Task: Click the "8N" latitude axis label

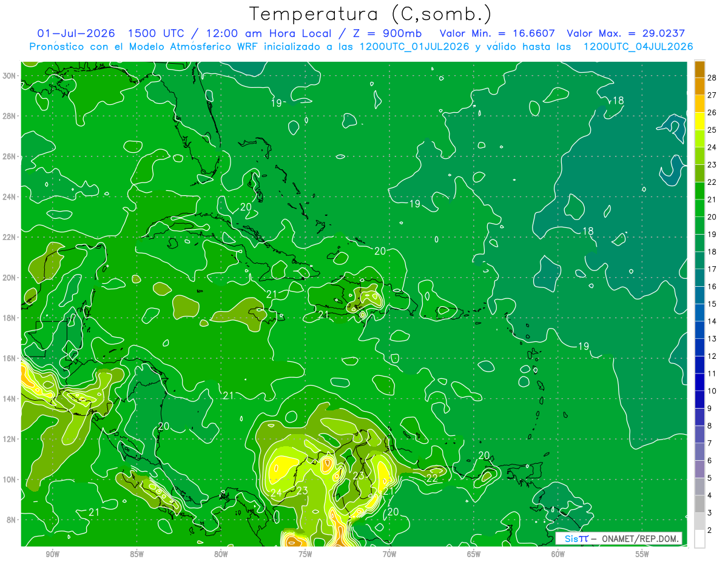Action: tap(12, 520)
